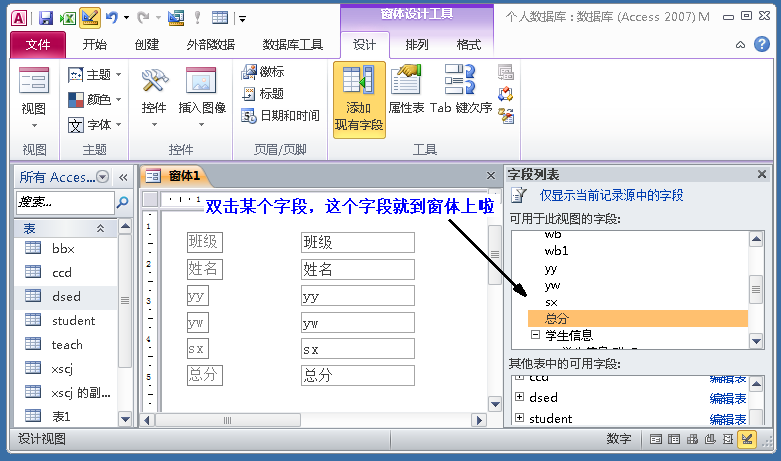Select the xscj table
781x461 pixels.
point(66,368)
